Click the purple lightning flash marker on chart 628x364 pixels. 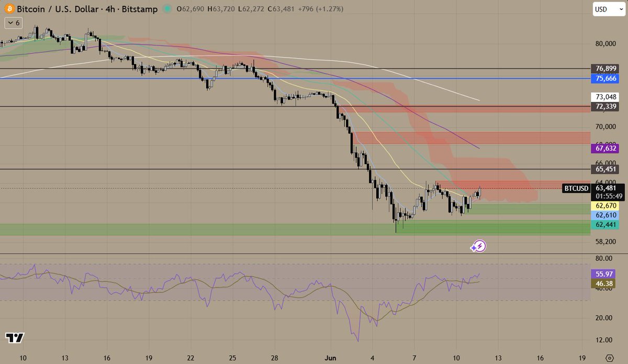pyautogui.click(x=479, y=246)
